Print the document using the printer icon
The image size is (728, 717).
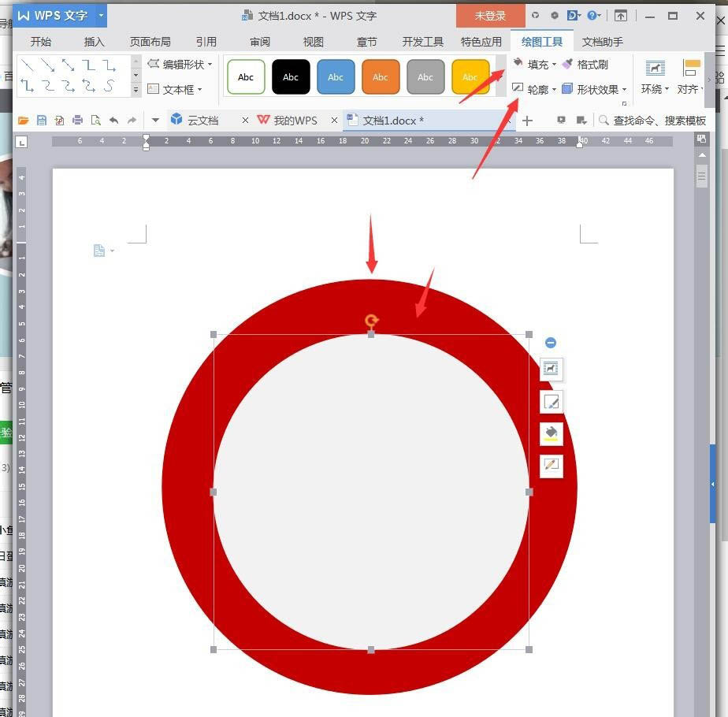click(77, 121)
